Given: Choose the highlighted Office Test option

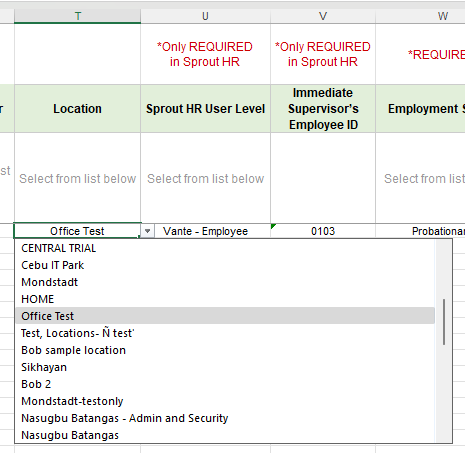Looking at the screenshot, I should (225, 316).
